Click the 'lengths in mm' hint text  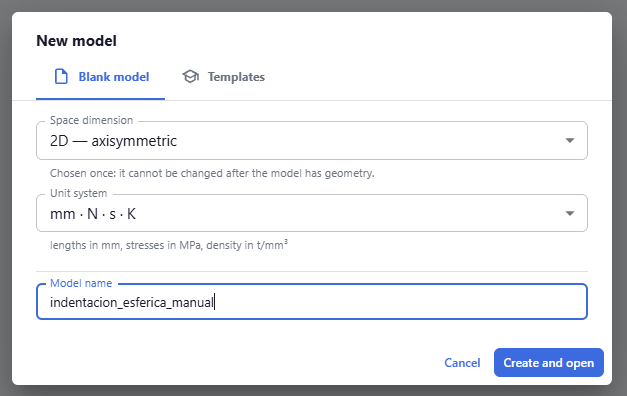click(169, 245)
